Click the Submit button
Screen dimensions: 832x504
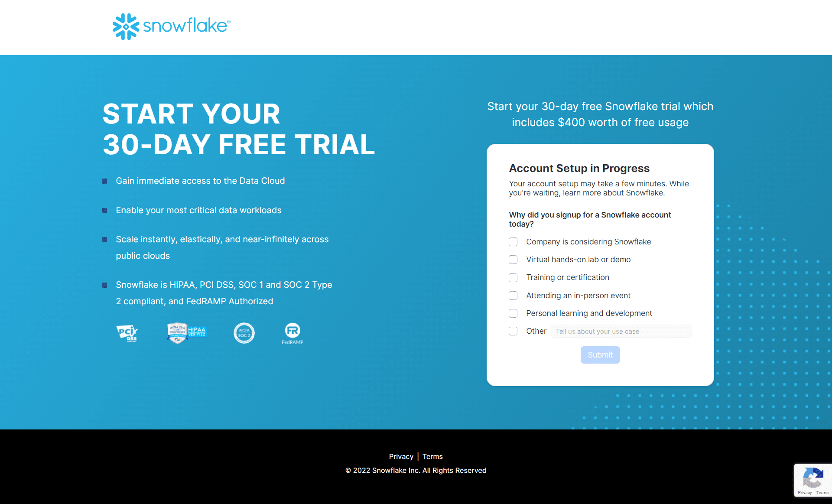tap(600, 355)
